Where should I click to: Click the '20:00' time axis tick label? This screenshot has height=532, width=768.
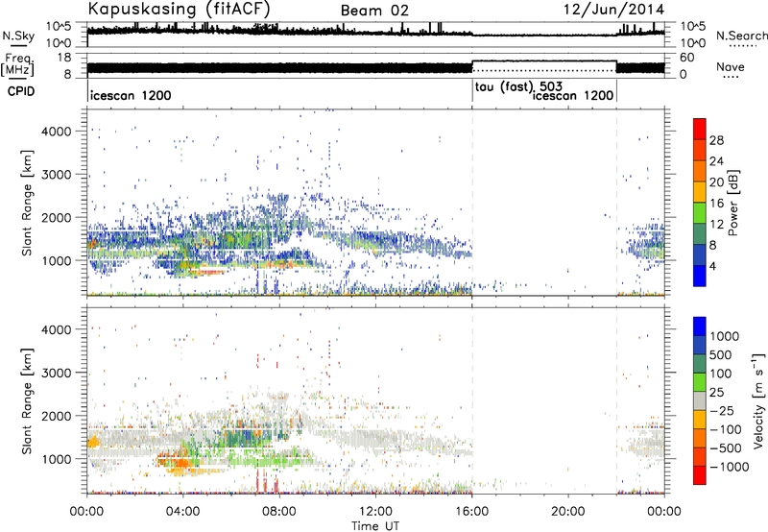568,512
